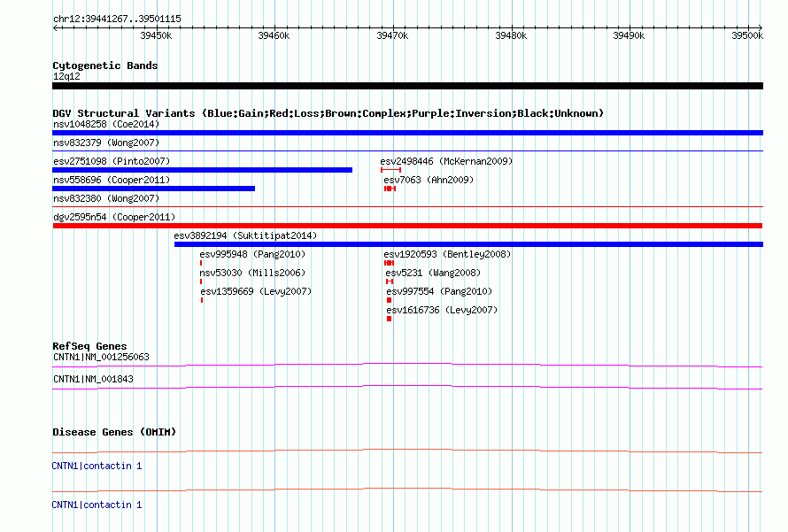
Task: Click the 12q12 band label
Action: (66, 76)
